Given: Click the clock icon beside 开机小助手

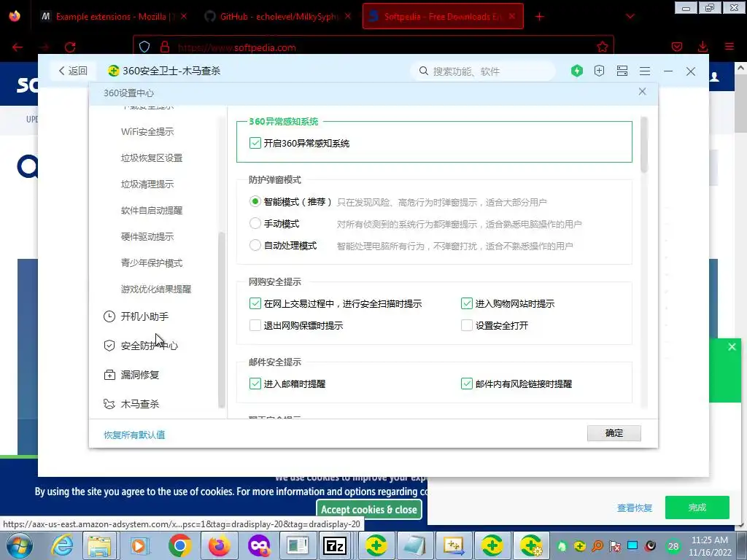Looking at the screenshot, I should coord(109,316).
